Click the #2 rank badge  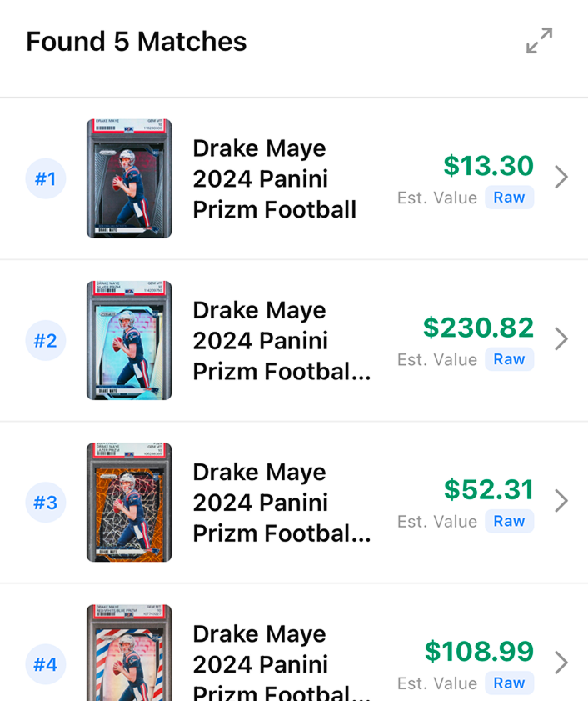click(46, 340)
